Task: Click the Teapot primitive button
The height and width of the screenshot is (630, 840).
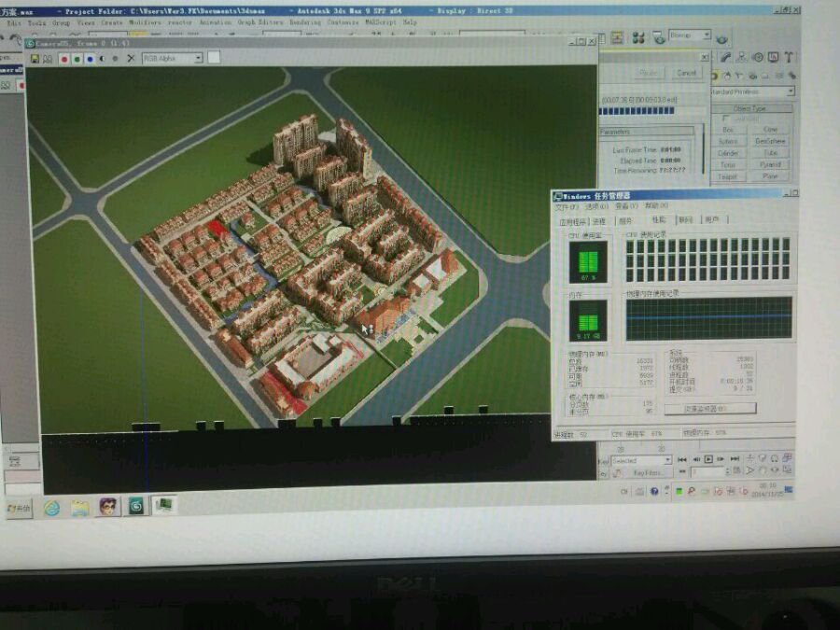Action: 727,176
